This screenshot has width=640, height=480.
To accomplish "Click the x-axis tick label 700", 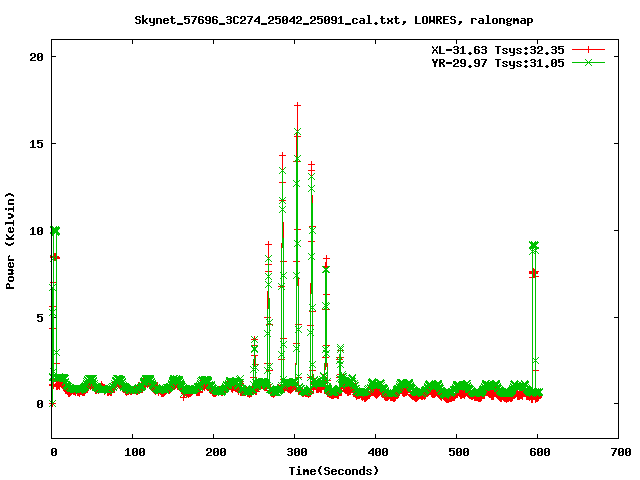I will [x=620, y=452].
